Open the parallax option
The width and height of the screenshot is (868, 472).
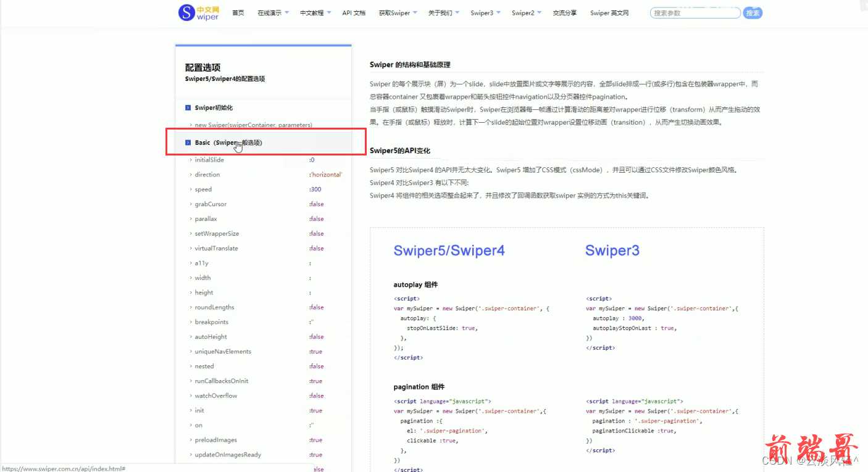(206, 219)
